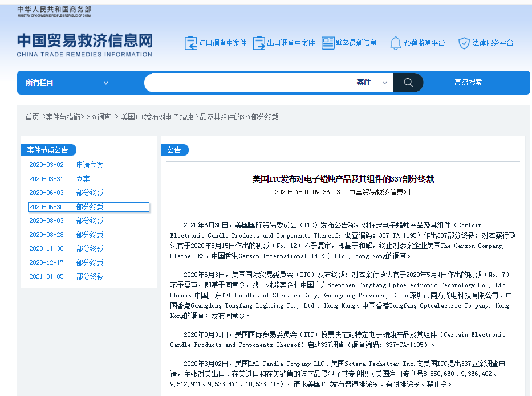Click the magnifier search button

tap(408, 83)
